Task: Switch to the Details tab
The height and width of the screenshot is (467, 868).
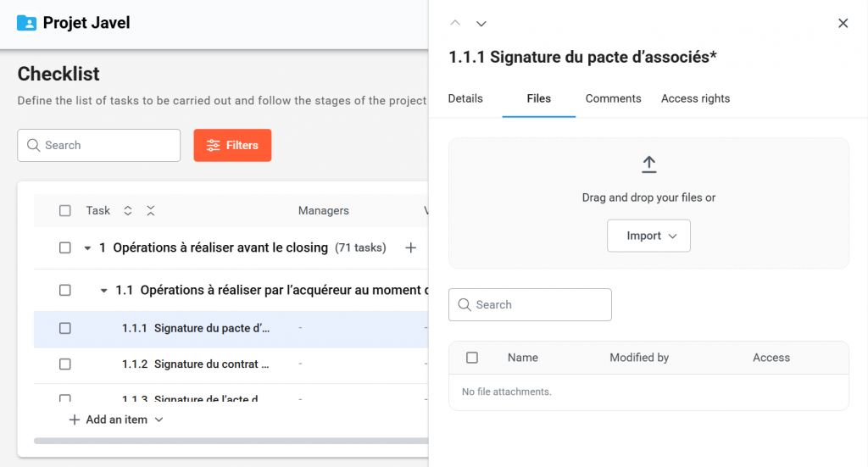Action: tap(465, 98)
